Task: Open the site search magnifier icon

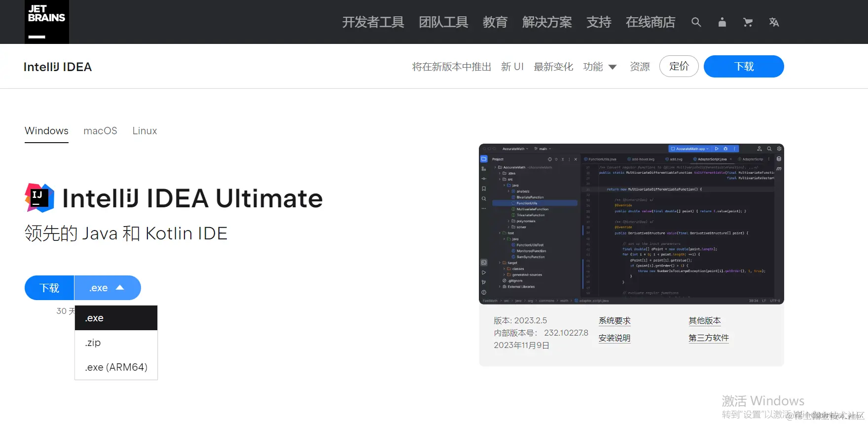Action: (696, 22)
